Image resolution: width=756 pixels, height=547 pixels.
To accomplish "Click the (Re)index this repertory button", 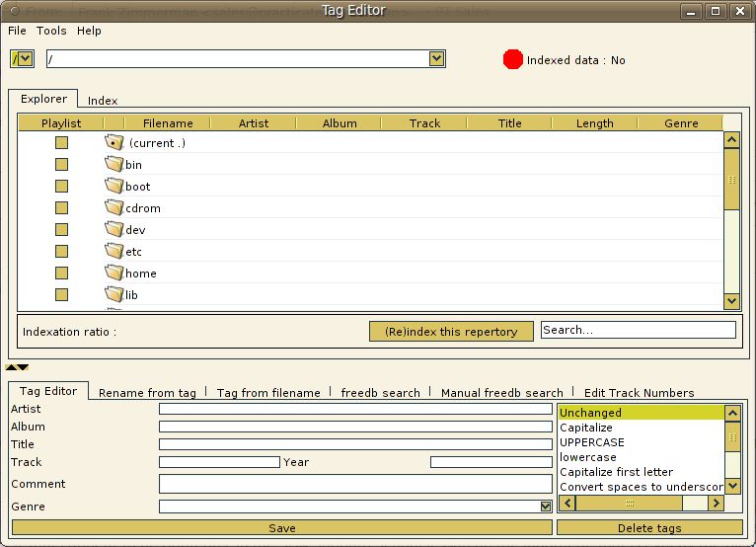I will [451, 332].
